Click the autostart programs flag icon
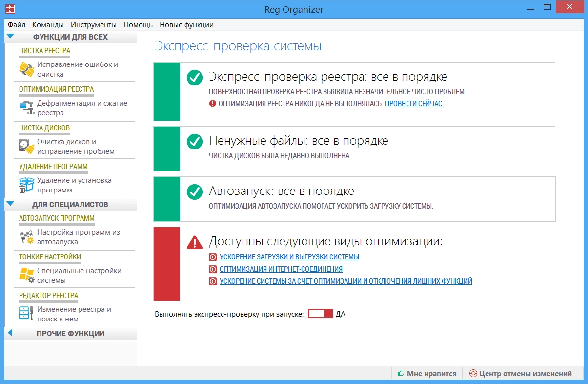Screen dimensions: 588x384 (x=26, y=237)
